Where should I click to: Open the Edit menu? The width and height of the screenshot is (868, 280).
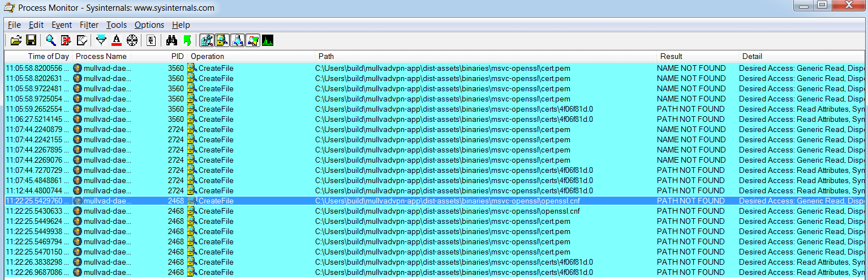tap(36, 25)
